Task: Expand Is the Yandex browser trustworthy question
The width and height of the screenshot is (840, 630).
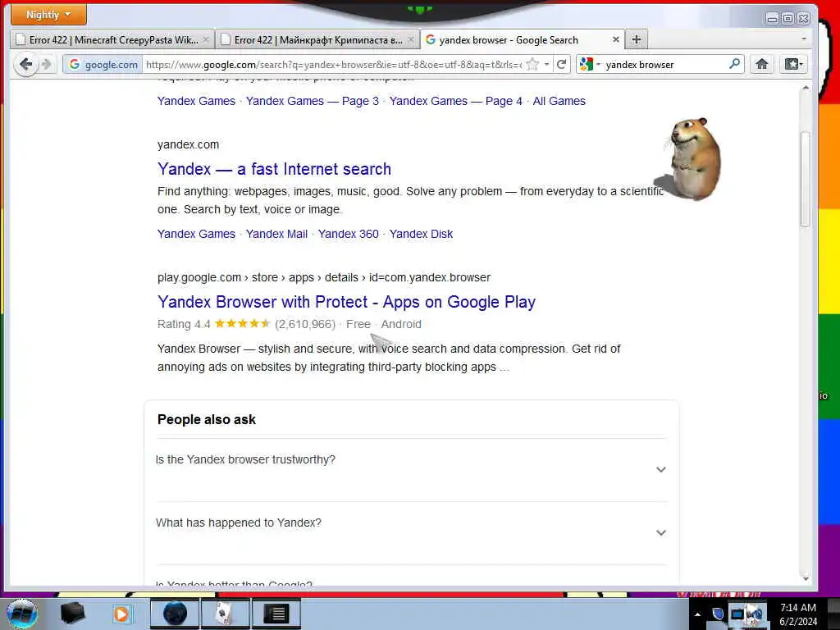Action: click(x=411, y=469)
